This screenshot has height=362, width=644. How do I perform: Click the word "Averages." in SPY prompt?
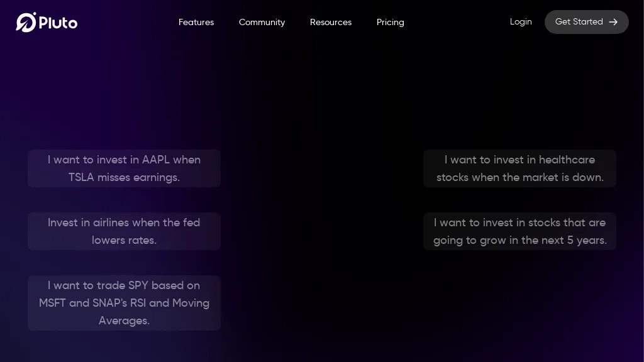click(x=124, y=321)
